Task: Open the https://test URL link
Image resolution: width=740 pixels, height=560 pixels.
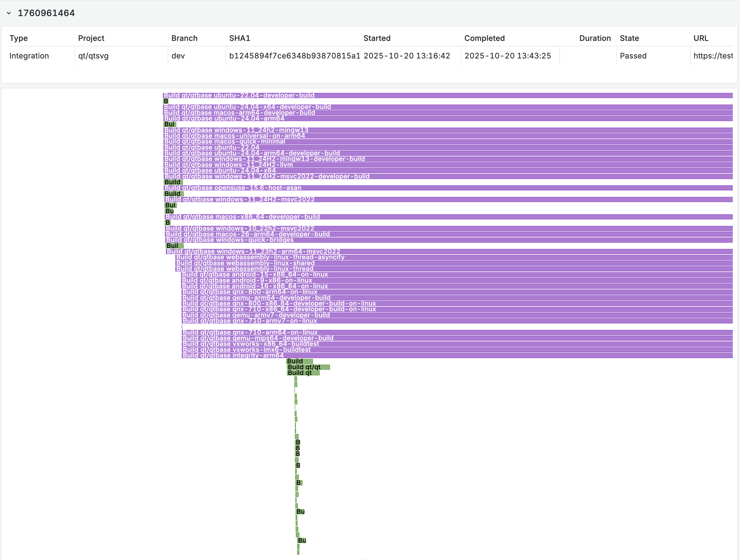Action: point(712,56)
